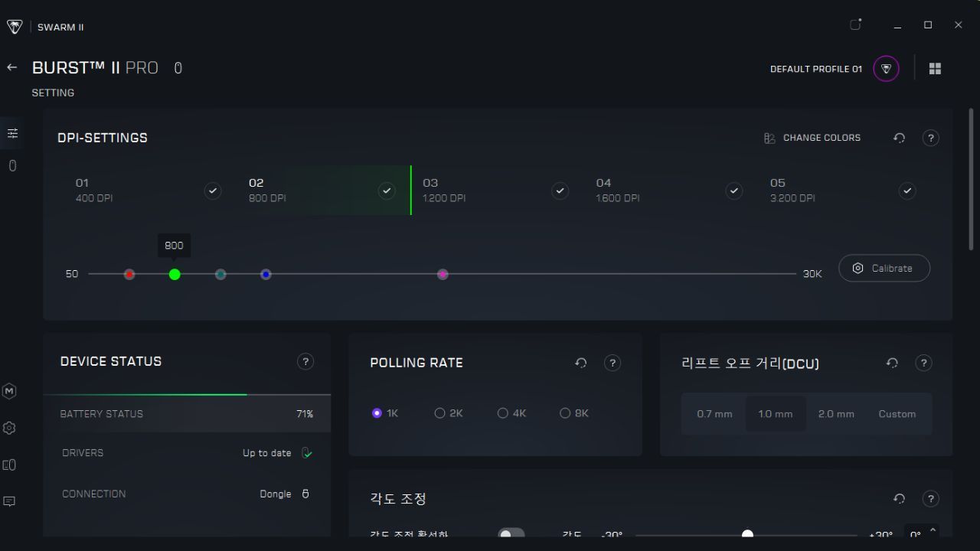Click CHANGE COLORS button

tap(812, 139)
